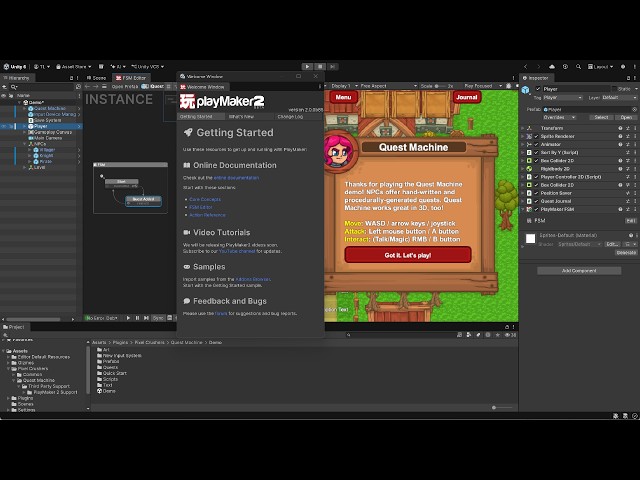
Task: Open the FSM Editor documentation link
Action: click(x=201, y=207)
